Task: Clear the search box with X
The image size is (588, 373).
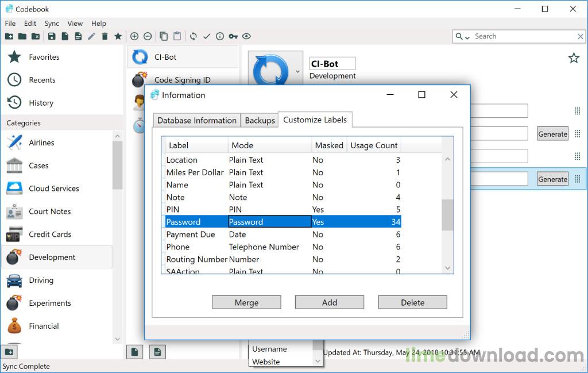Action: coord(580,36)
